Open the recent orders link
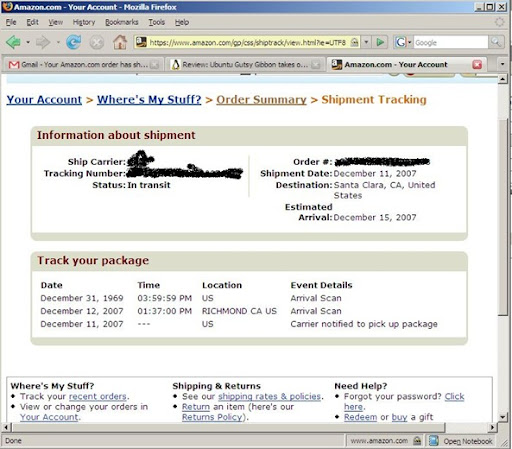 pyautogui.click(x=98, y=396)
